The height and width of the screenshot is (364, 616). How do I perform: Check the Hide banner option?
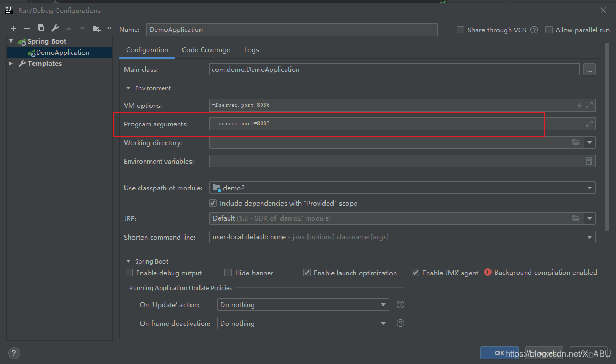pos(228,272)
